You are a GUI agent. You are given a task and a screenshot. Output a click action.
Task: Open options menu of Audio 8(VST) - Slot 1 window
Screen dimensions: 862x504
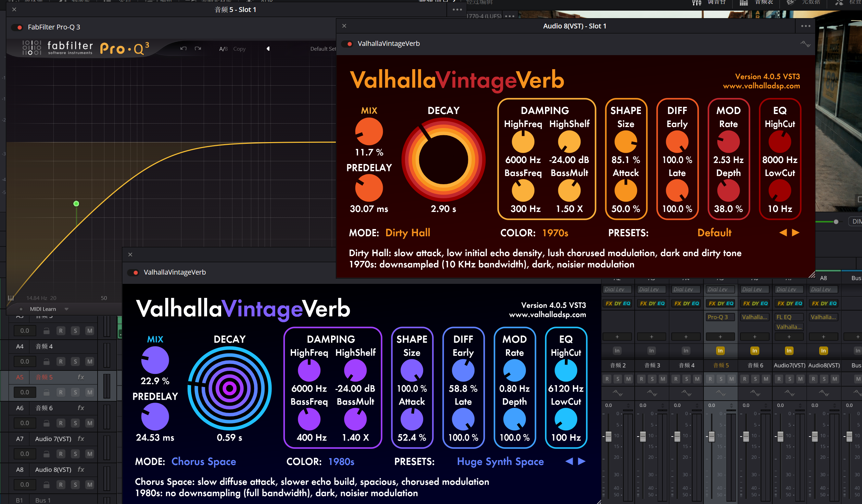806,26
